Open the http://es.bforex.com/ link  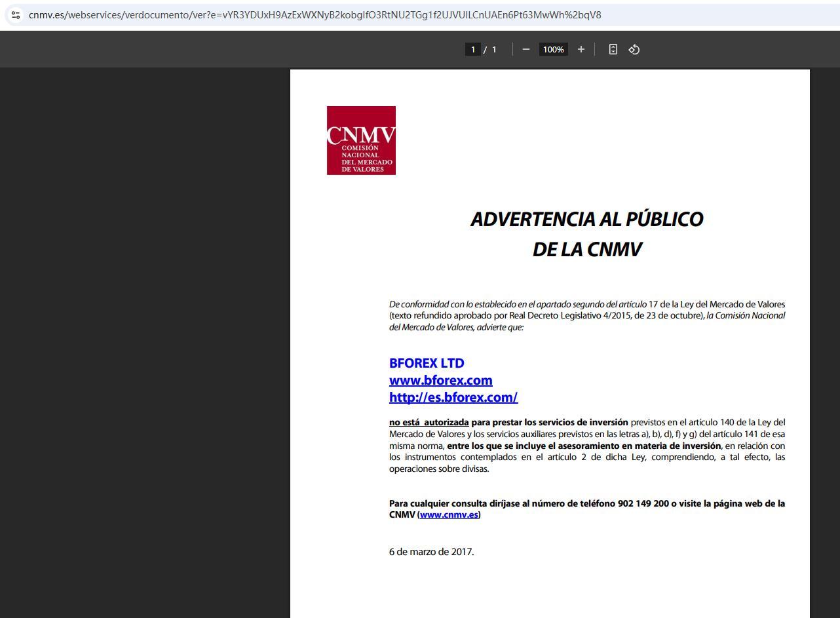pos(453,397)
